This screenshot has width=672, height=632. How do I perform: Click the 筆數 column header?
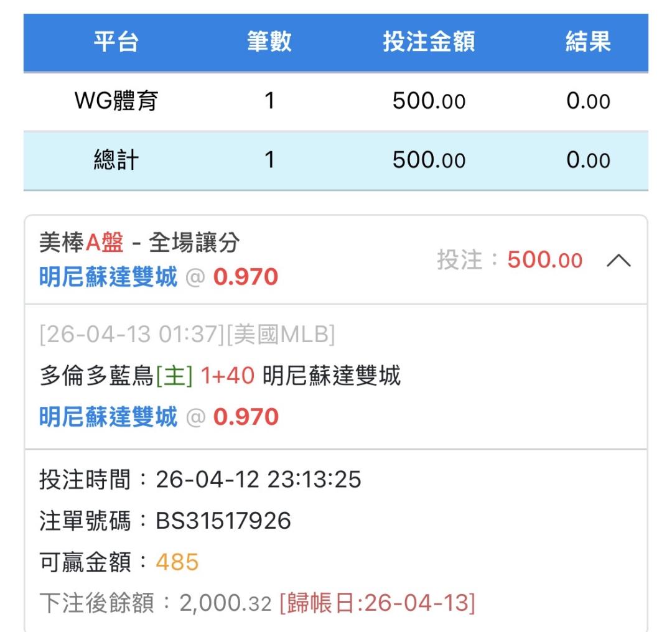pyautogui.click(x=269, y=42)
